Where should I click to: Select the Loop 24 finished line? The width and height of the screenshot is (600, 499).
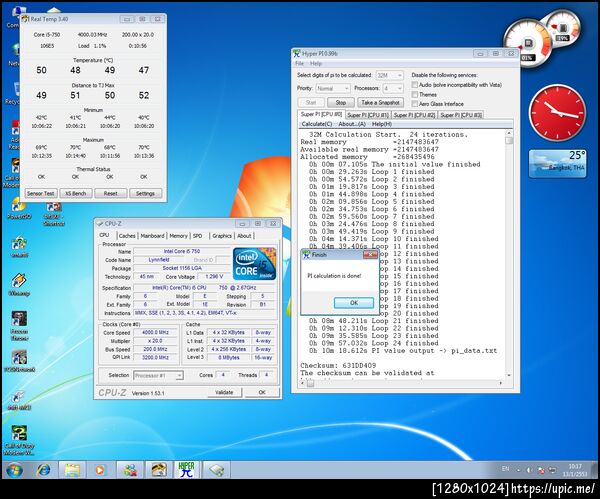(371, 343)
